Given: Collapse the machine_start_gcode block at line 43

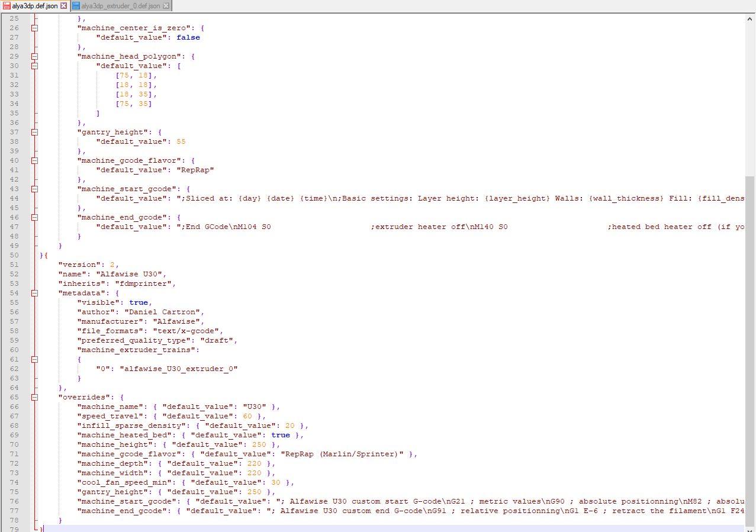Looking at the screenshot, I should click(34, 189).
